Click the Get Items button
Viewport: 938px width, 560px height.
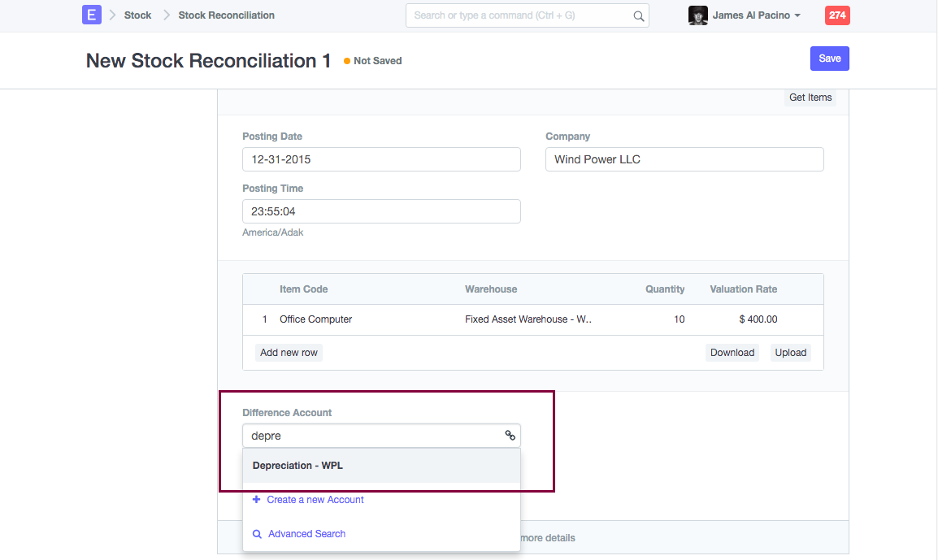click(810, 98)
